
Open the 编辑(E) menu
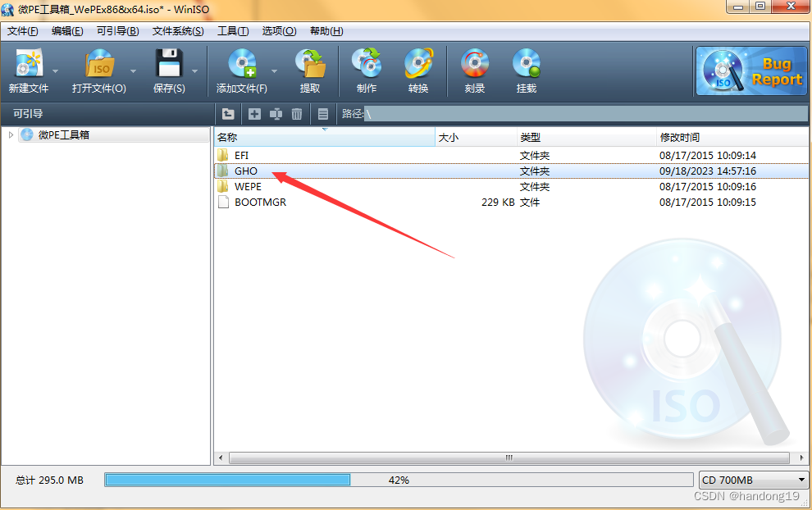(x=67, y=31)
